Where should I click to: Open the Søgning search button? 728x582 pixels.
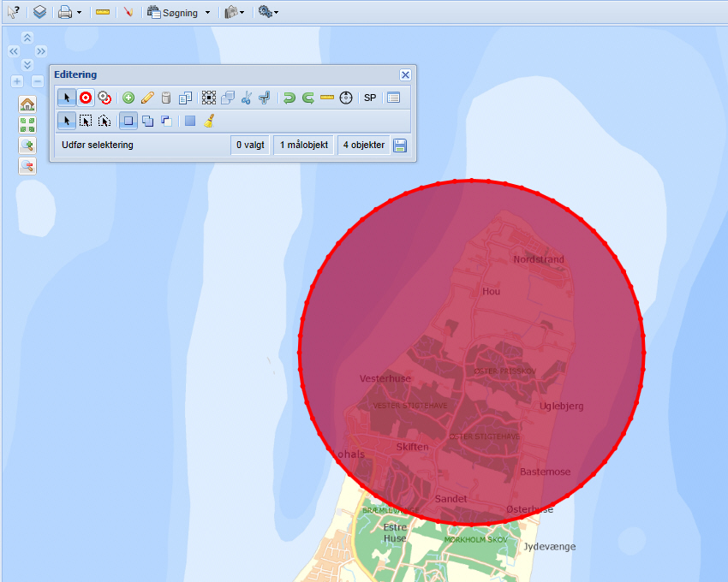173,13
